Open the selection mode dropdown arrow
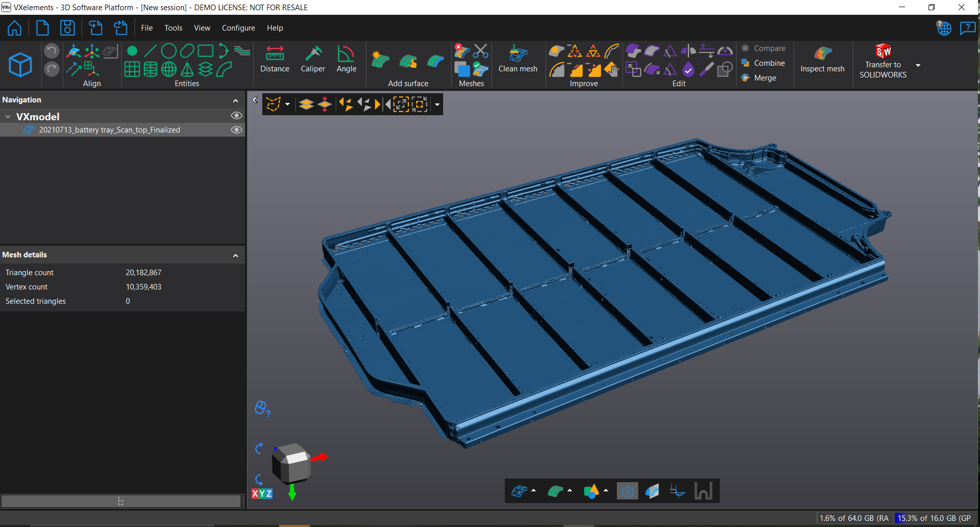980x527 pixels. point(287,104)
